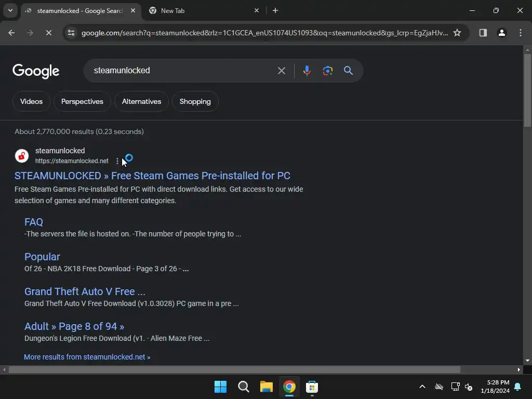The width and height of the screenshot is (532, 399).
Task: Open the Chrome profile menu
Action: 502,33
